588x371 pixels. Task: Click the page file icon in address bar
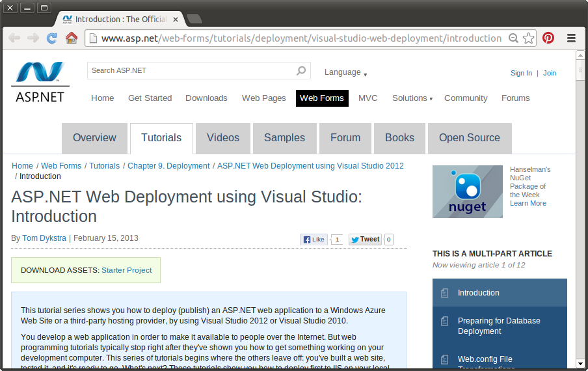click(x=93, y=38)
